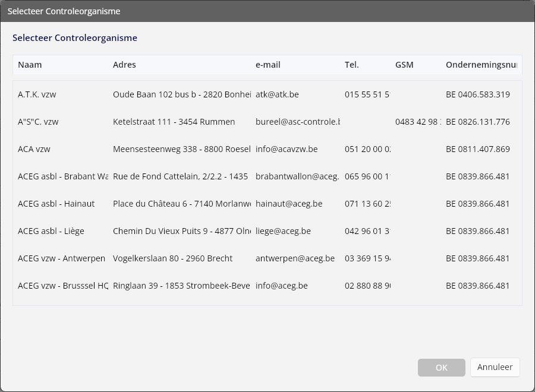Confirm selection with the OK button
Viewport: 535px width, 392px height.
pyautogui.click(x=441, y=368)
